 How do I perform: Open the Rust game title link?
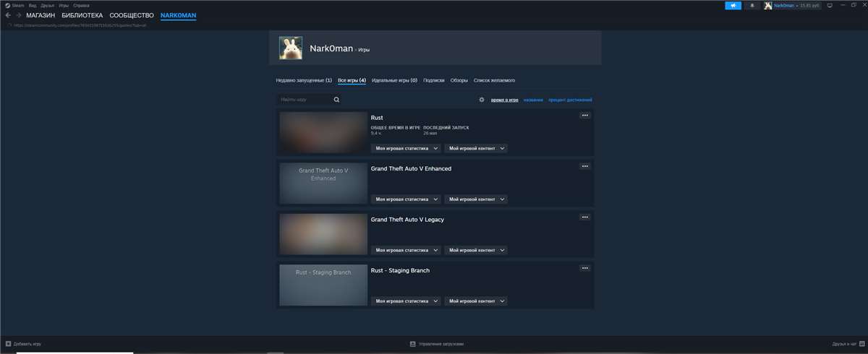(x=377, y=118)
